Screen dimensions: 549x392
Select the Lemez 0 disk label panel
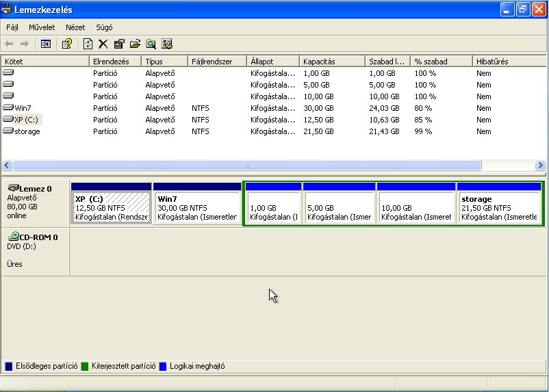click(35, 203)
